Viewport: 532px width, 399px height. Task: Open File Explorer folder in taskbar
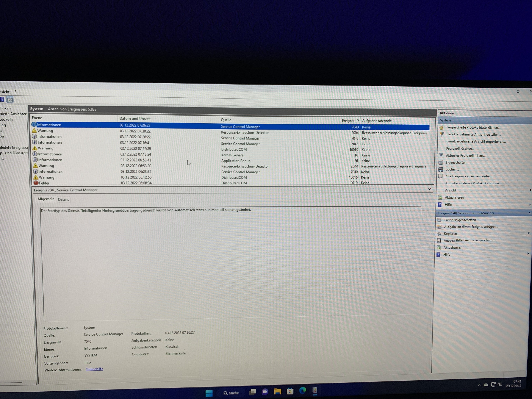(277, 391)
